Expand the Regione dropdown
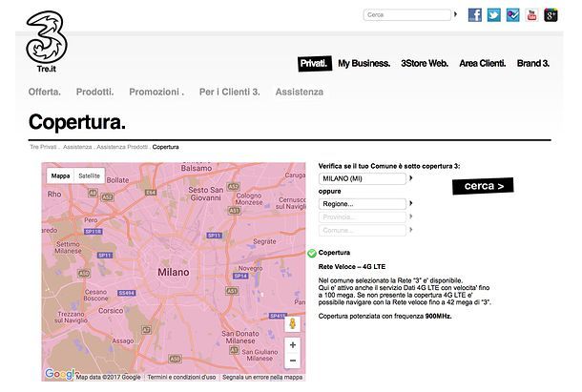 tap(363, 204)
